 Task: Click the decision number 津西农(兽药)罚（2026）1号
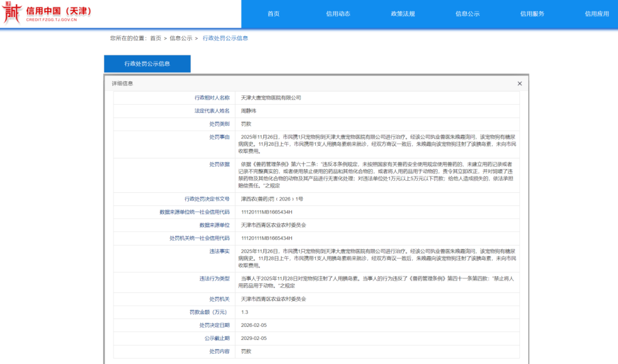(x=272, y=199)
